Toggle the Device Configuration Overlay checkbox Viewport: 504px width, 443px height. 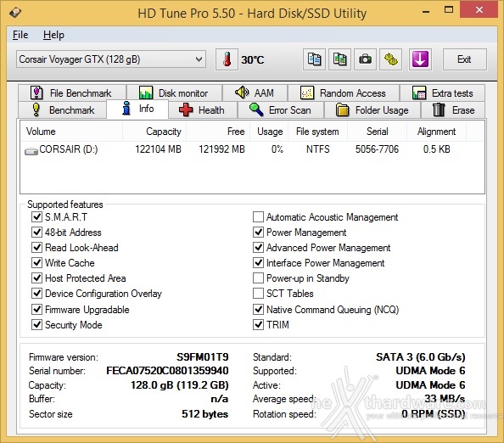[x=36, y=293]
